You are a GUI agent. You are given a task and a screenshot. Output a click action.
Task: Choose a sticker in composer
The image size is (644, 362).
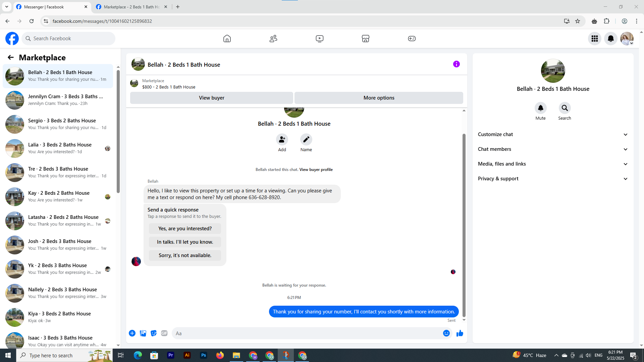coord(154,333)
